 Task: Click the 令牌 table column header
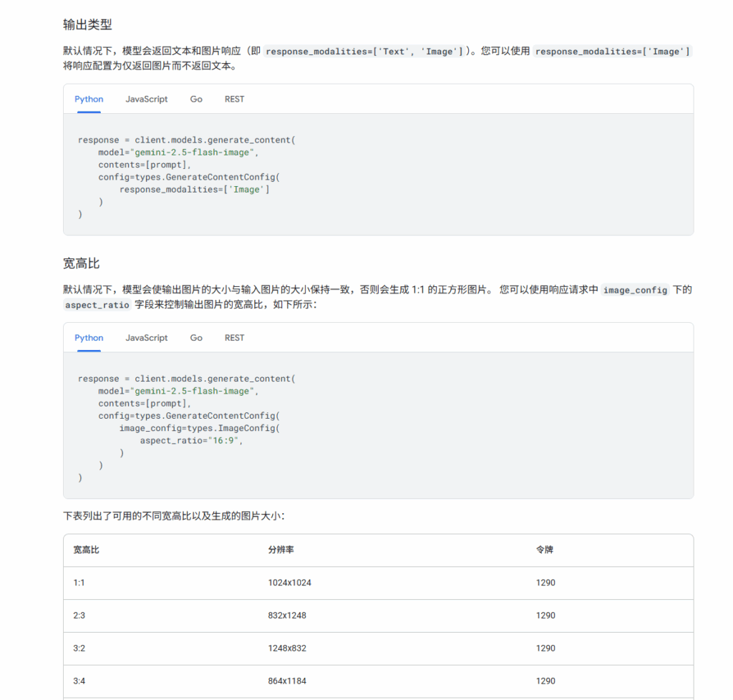coord(544,550)
